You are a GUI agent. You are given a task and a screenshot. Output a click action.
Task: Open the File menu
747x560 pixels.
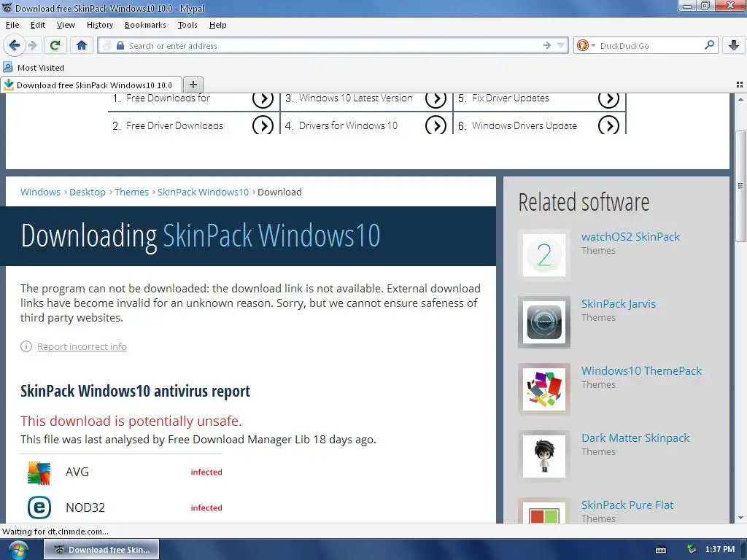pyautogui.click(x=12, y=25)
